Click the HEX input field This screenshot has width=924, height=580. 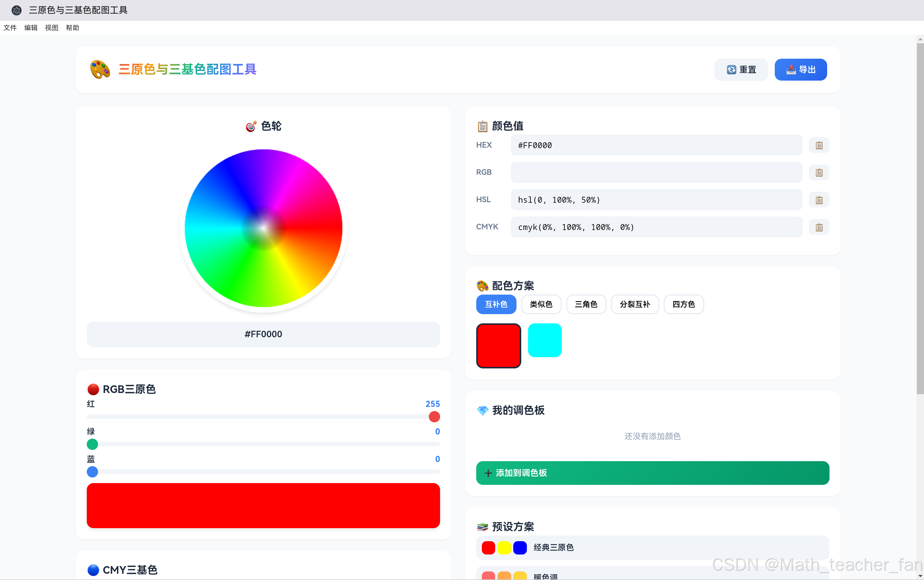coord(656,146)
